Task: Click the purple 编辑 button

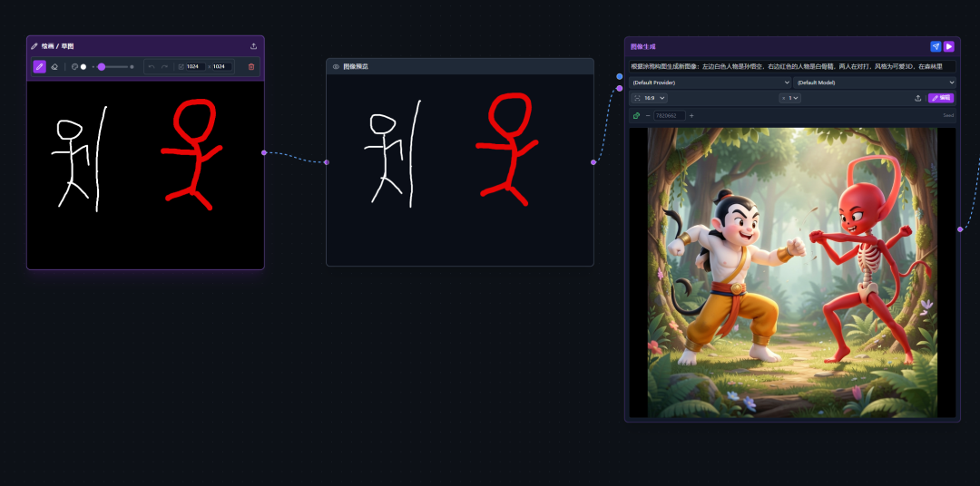Action: pyautogui.click(x=941, y=98)
